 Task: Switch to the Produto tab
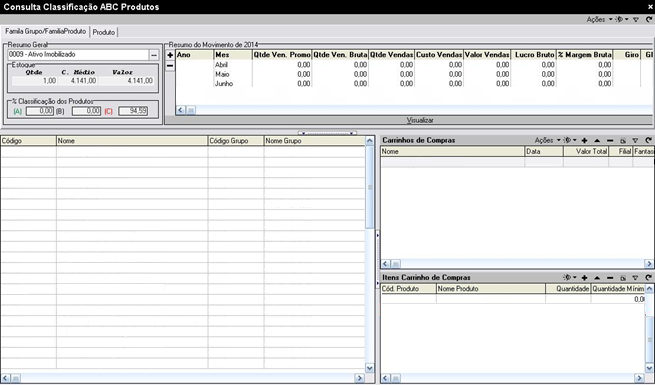(x=104, y=32)
